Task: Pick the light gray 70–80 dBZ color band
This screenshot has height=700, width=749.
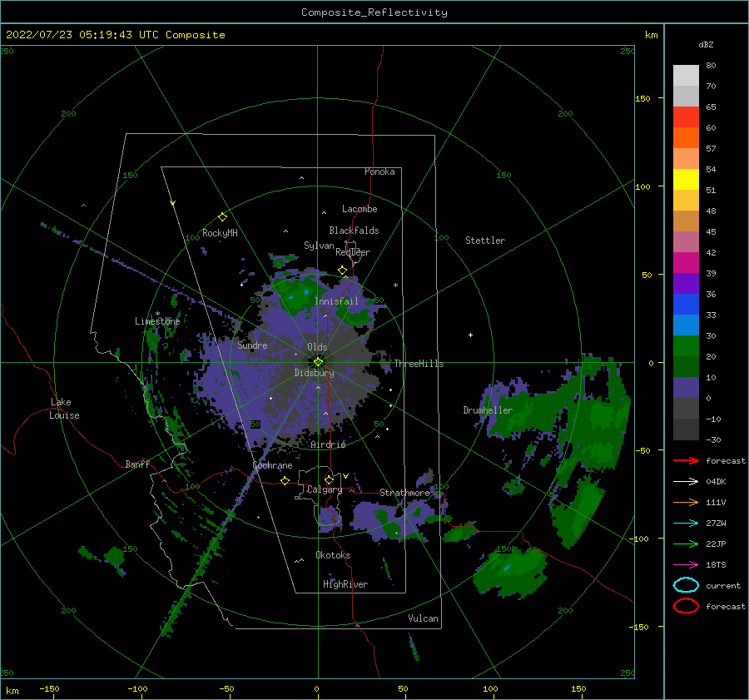Action: [686, 76]
